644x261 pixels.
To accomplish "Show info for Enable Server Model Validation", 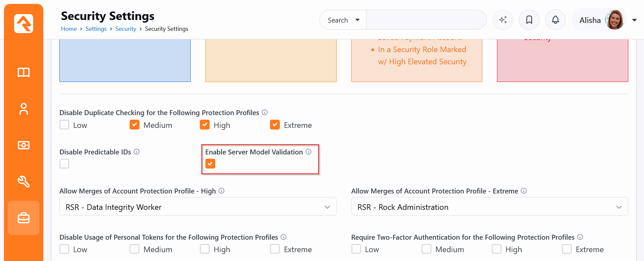I will point(308,152).
